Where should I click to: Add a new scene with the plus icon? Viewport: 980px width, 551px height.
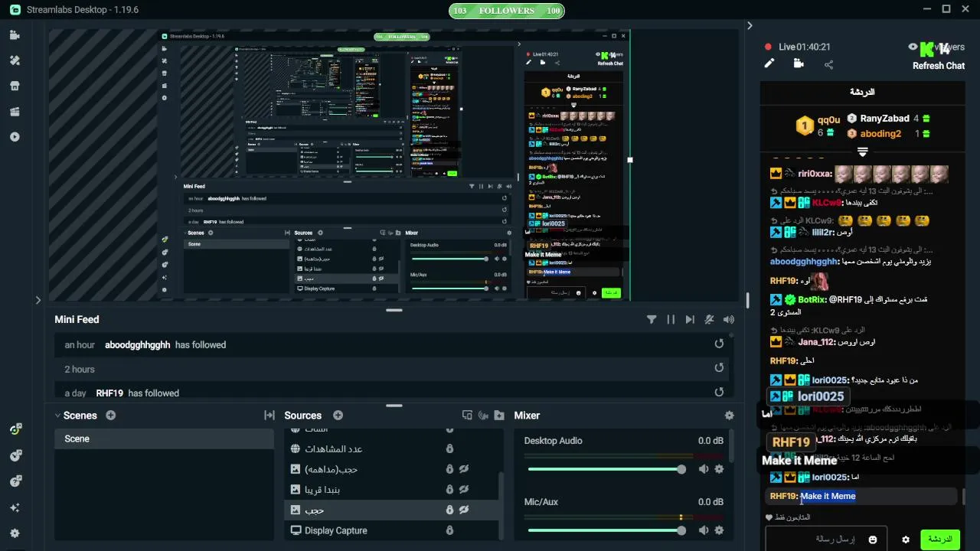pyautogui.click(x=111, y=416)
